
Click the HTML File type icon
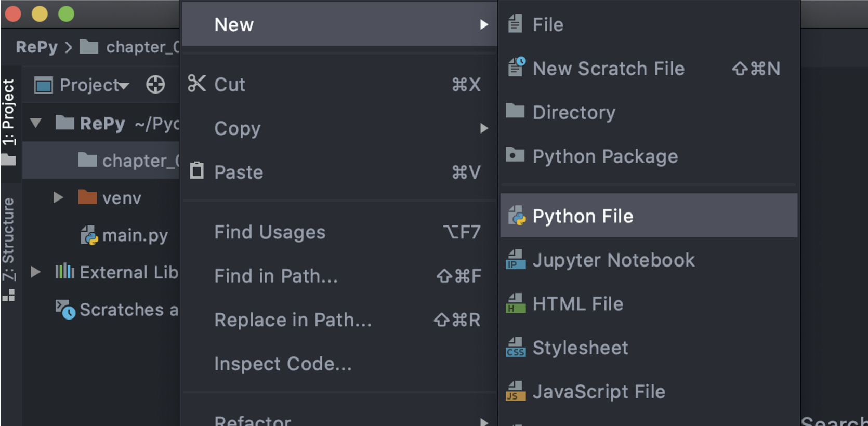(x=515, y=303)
